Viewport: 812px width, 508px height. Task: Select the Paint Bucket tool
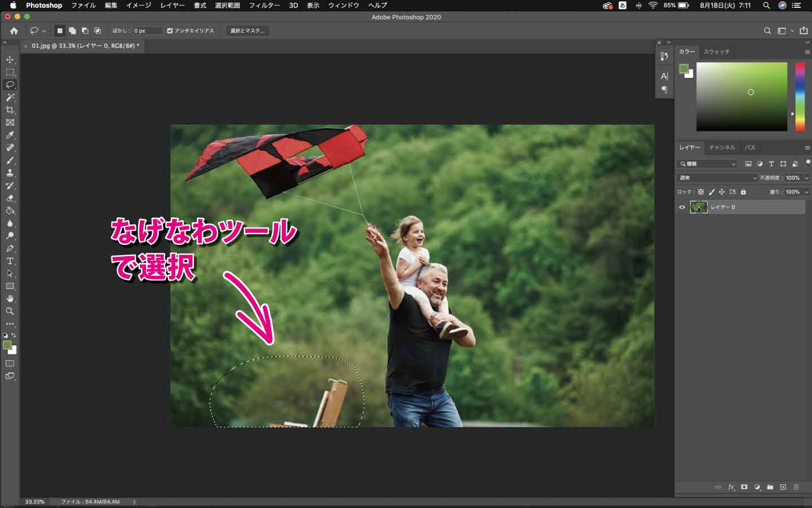[10, 211]
